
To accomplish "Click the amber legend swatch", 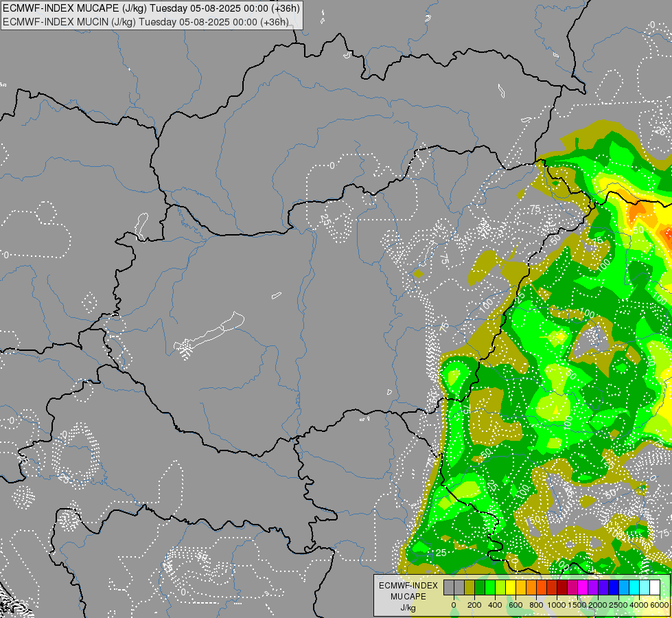I will pos(521,588).
